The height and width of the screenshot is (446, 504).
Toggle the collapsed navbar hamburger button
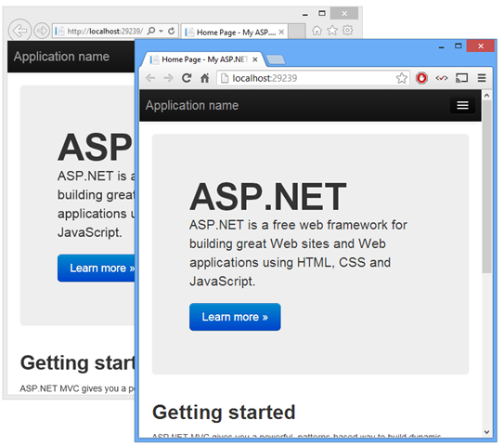point(462,105)
